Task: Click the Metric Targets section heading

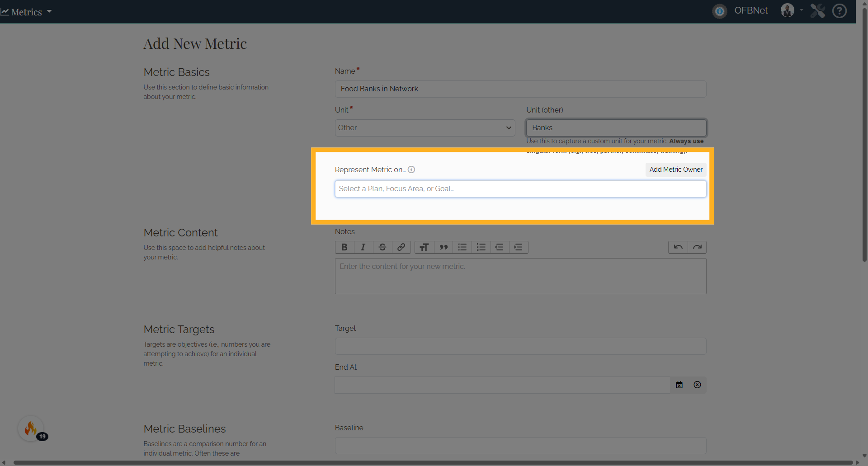Action: point(179,329)
